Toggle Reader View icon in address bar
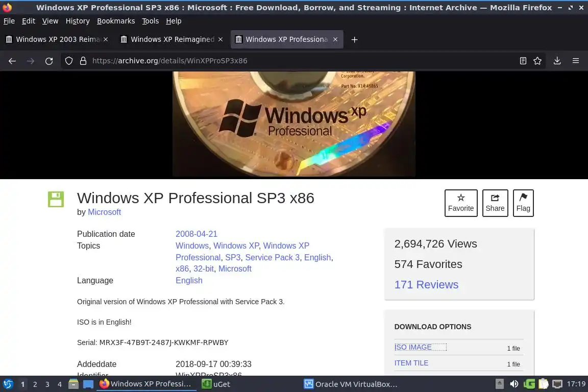Viewport: 588px width, 392px height. tap(523, 61)
